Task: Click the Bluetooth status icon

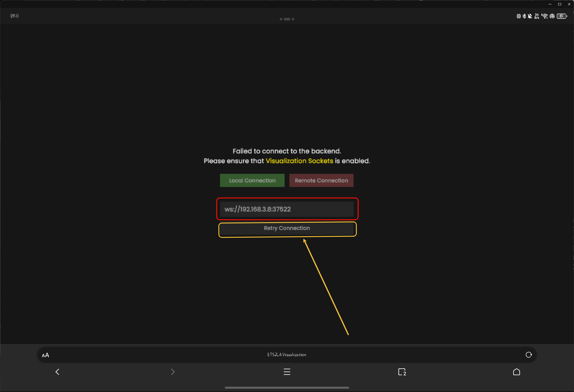Action: tap(524, 16)
